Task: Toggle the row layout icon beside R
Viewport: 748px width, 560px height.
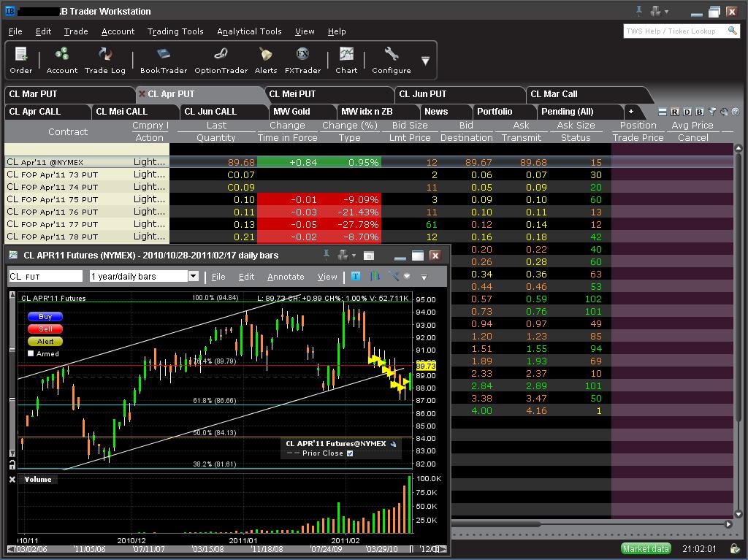Action: click(x=662, y=112)
